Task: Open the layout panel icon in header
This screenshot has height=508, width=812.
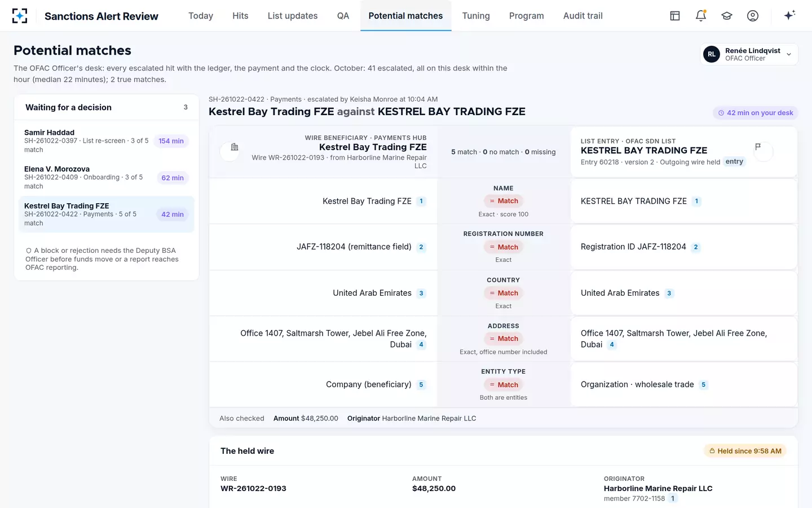Action: (675, 16)
